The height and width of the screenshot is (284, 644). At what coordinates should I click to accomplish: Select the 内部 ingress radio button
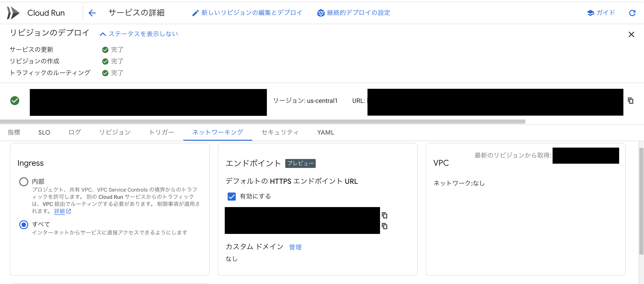(x=24, y=182)
